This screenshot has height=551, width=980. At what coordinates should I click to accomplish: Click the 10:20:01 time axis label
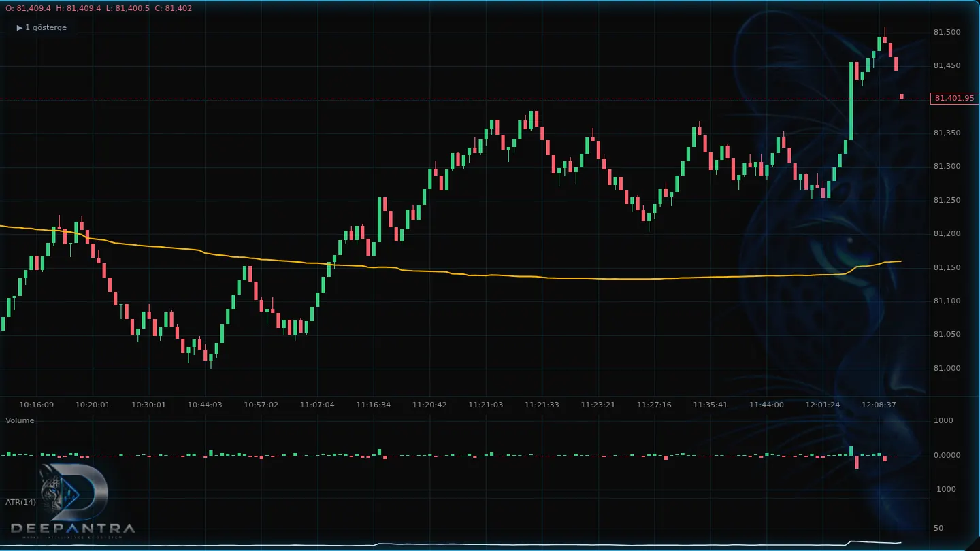93,405
